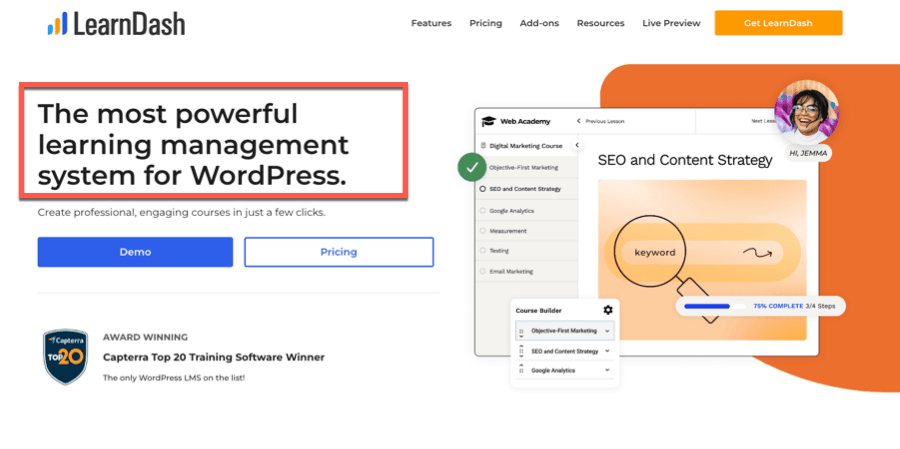The image size is (900, 449).
Task: Open Course Builder settings gear
Action: (x=608, y=310)
